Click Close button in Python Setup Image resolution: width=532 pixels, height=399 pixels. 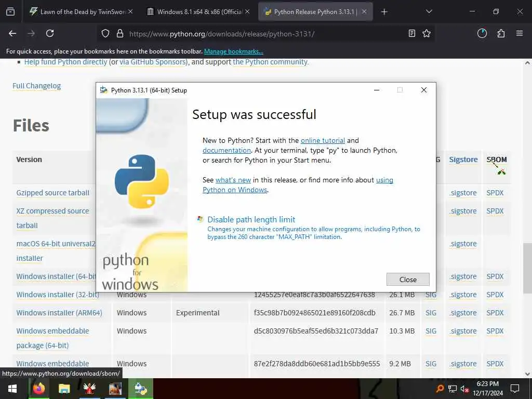[x=408, y=279]
